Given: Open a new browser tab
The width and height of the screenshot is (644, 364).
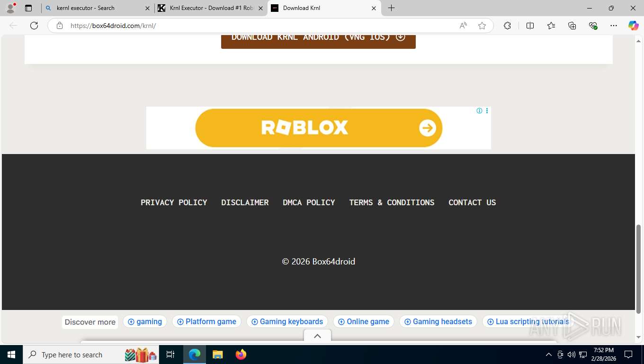Looking at the screenshot, I should click(391, 8).
